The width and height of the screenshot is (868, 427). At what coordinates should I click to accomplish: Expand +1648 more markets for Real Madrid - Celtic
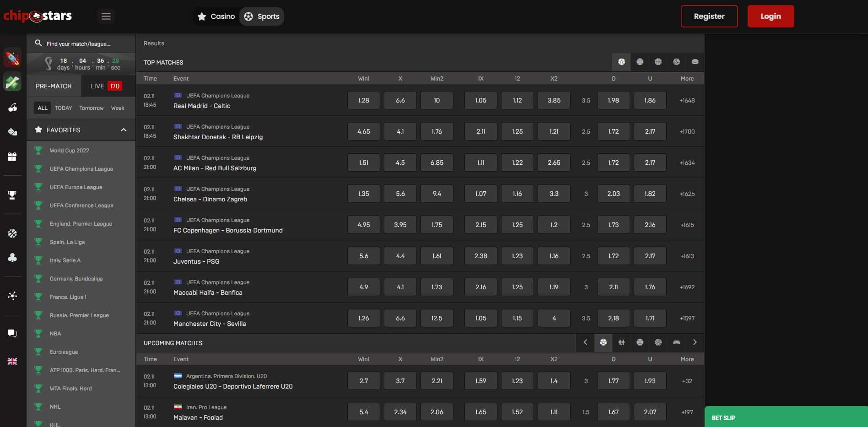687,101
